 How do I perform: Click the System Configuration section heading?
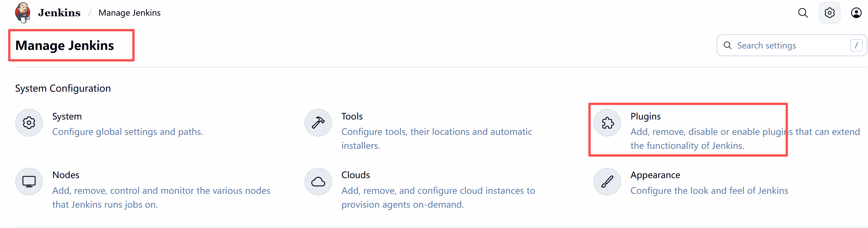63,88
